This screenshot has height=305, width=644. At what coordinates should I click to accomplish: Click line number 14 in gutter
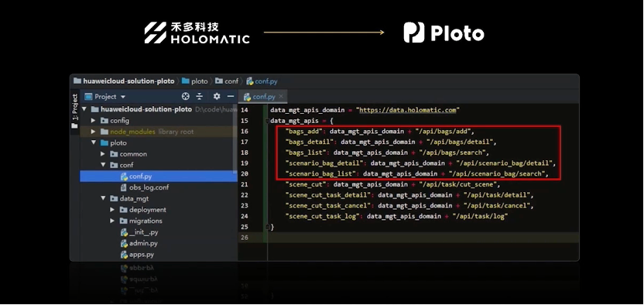tap(244, 110)
